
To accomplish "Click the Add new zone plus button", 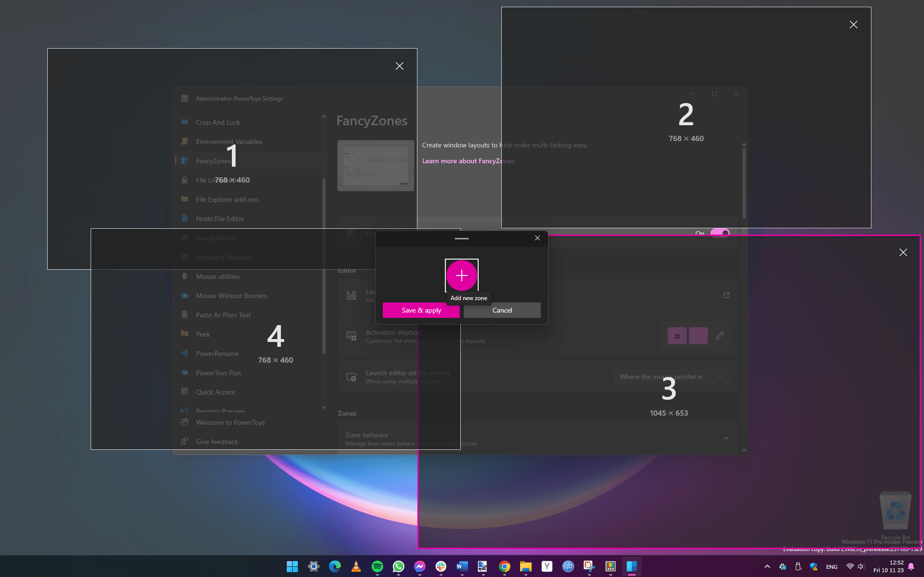I will coord(461,275).
